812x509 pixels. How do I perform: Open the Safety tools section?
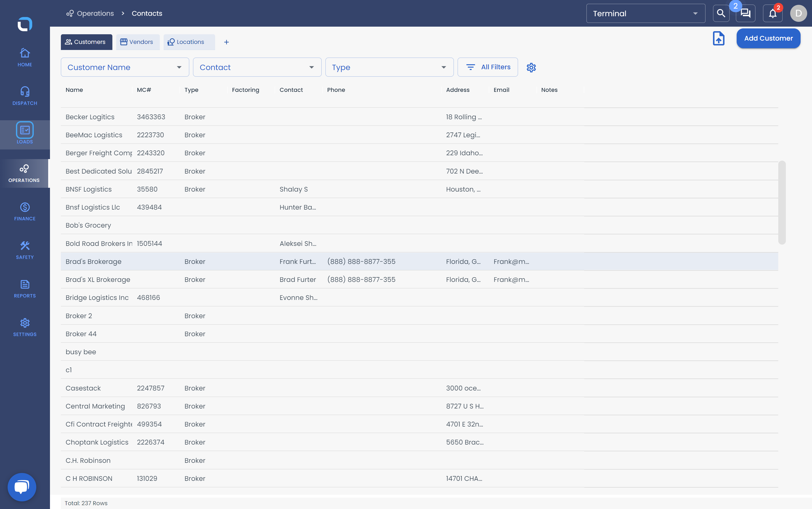pyautogui.click(x=25, y=250)
